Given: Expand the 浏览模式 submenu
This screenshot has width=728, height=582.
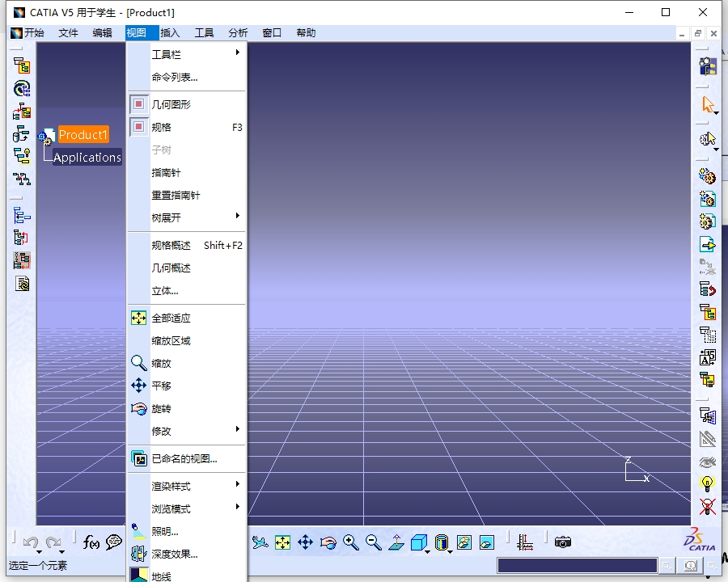Looking at the screenshot, I should [x=186, y=508].
